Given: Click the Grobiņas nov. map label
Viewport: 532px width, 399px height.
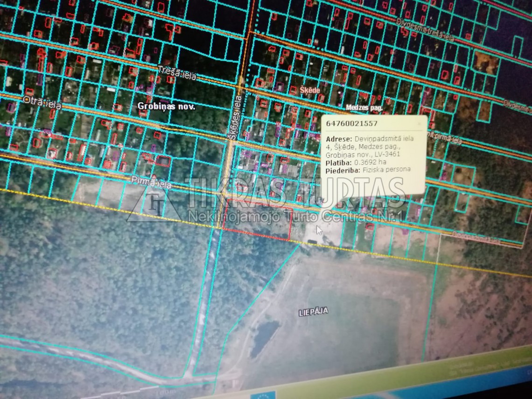Looking at the screenshot, I should point(166,106).
